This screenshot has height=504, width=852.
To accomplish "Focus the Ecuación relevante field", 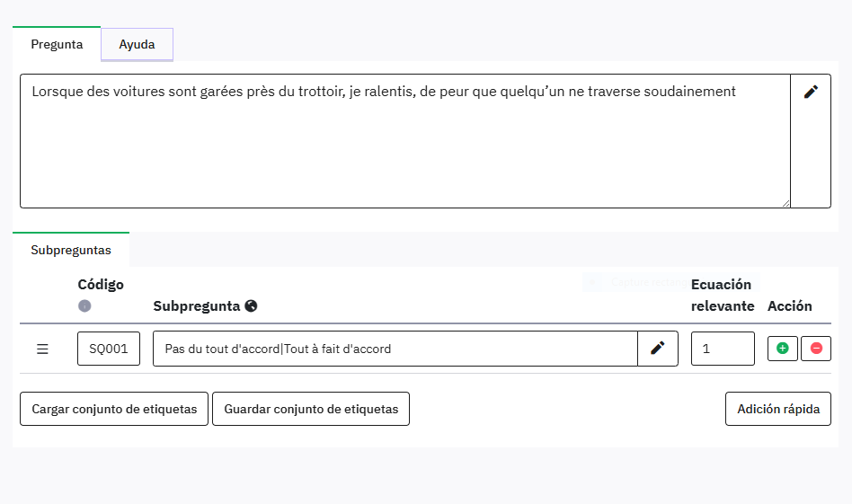I will (x=723, y=349).
